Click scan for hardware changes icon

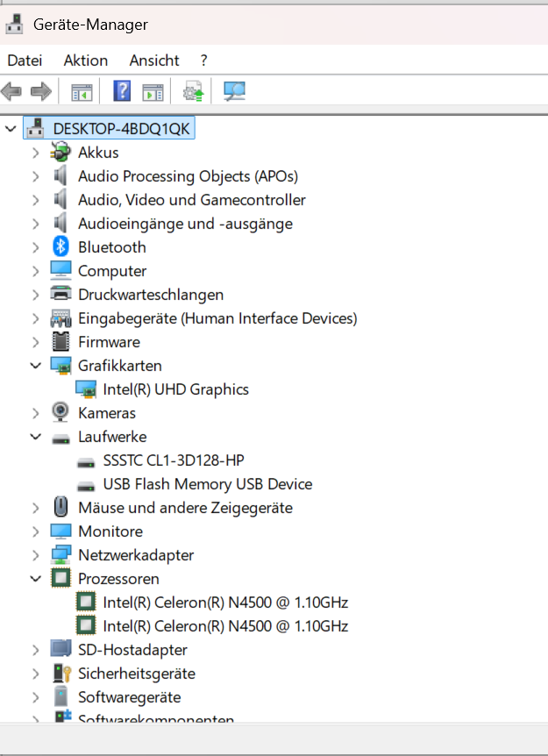click(235, 90)
